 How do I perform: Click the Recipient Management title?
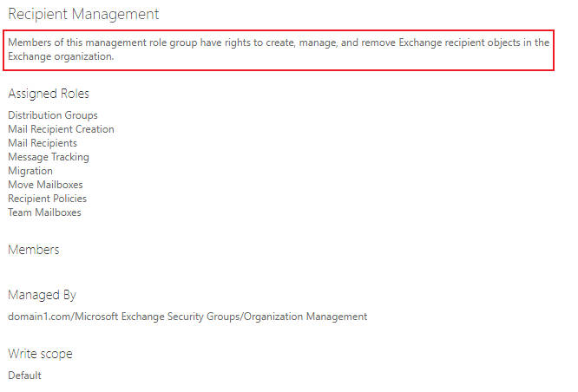tap(83, 15)
